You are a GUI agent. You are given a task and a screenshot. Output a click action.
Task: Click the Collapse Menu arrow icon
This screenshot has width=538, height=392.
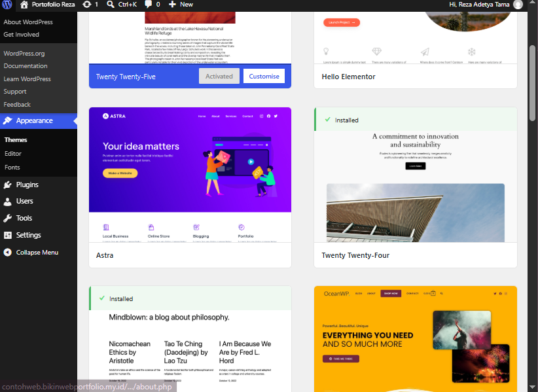(8, 253)
